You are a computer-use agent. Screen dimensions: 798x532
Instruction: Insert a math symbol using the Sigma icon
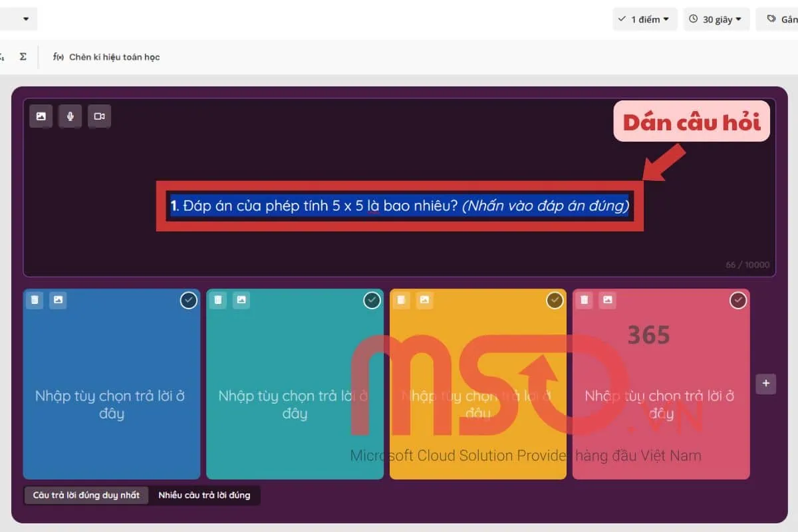pos(23,57)
